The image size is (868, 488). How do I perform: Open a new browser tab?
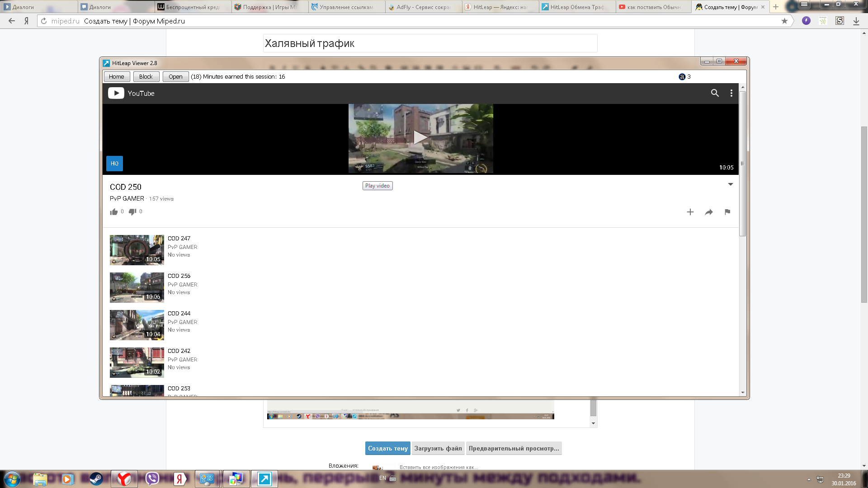point(776,7)
